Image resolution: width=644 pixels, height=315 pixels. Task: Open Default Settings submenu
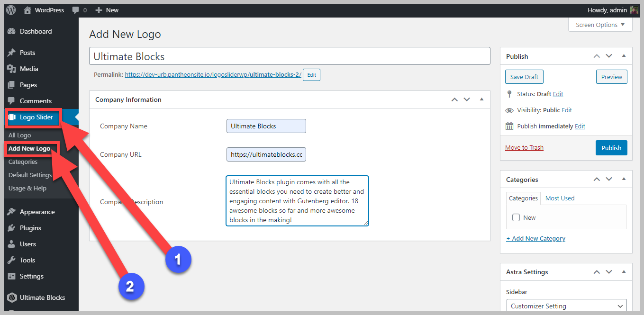point(30,175)
